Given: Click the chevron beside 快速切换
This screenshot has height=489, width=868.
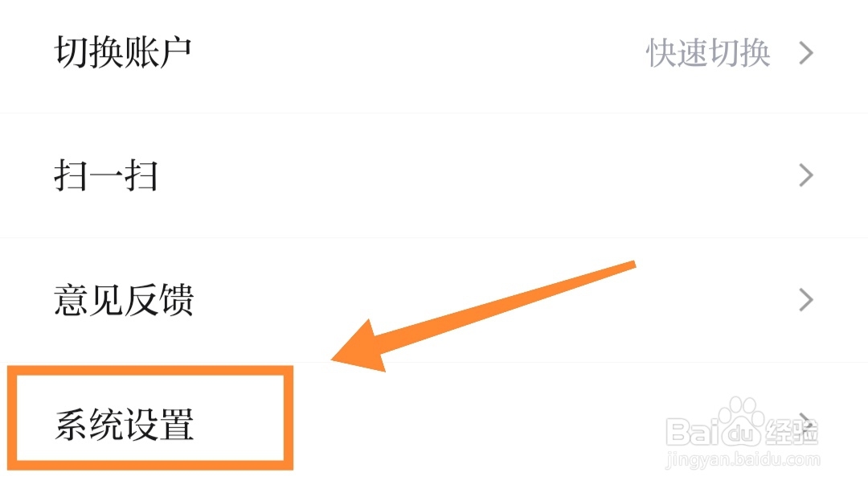Looking at the screenshot, I should click(x=807, y=53).
